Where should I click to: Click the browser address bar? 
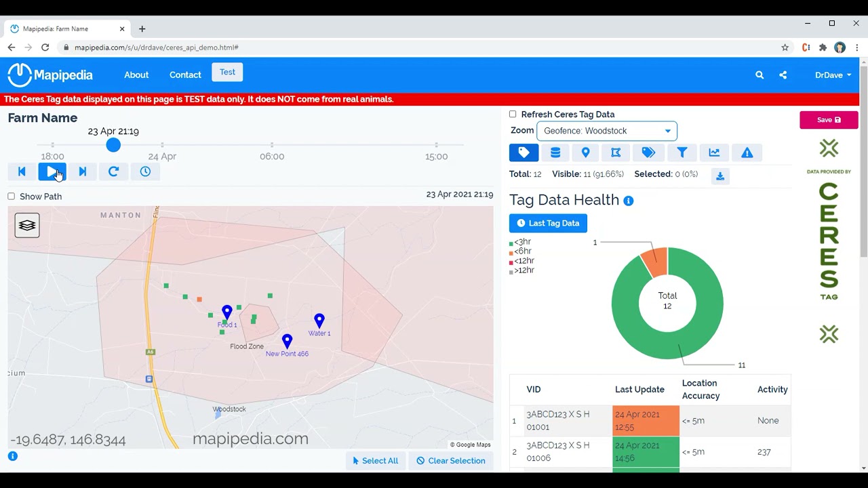420,47
